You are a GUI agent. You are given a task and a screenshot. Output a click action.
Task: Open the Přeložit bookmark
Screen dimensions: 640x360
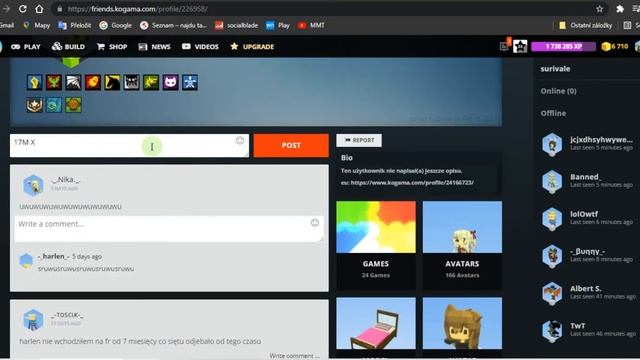click(x=75, y=25)
